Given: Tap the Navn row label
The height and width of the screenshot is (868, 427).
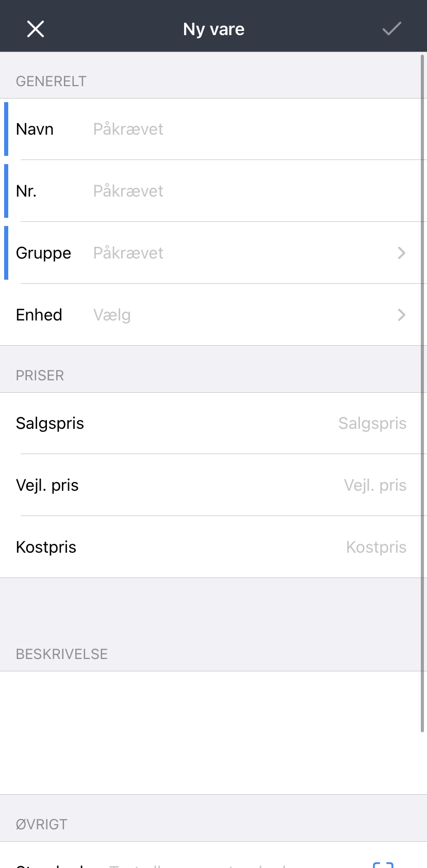Looking at the screenshot, I should point(35,129).
